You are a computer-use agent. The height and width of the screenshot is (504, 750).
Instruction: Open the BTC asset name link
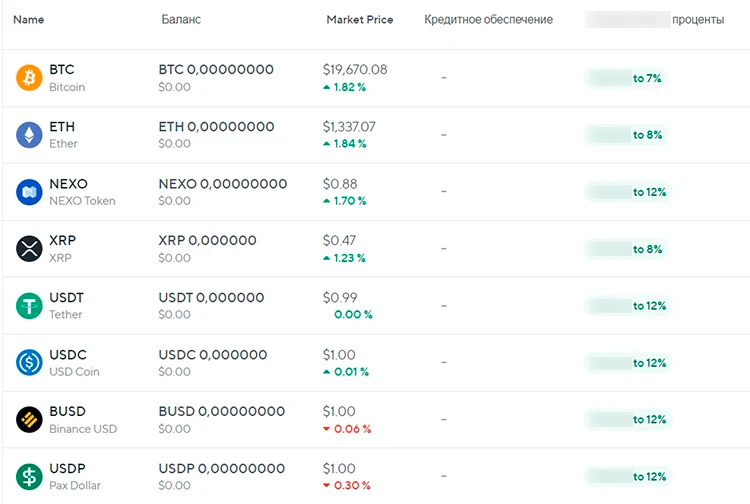pos(61,70)
